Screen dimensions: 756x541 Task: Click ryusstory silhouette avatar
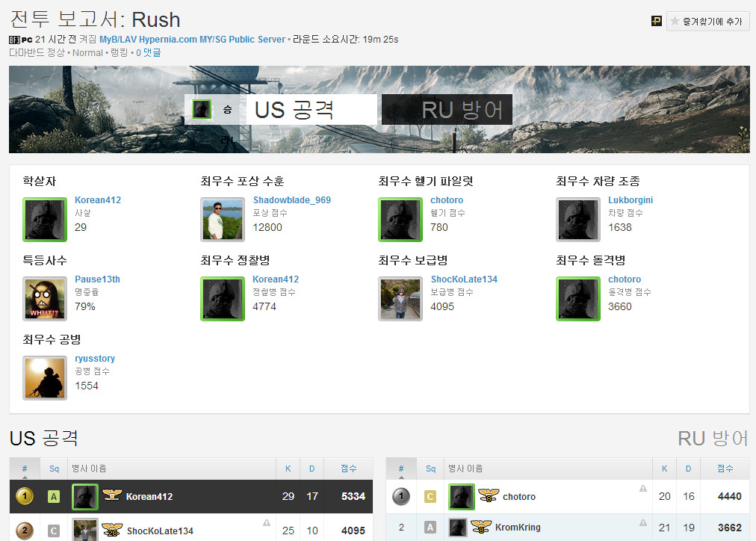click(45, 378)
